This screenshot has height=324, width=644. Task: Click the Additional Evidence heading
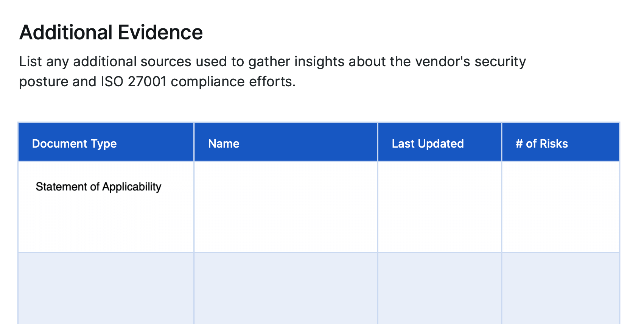coord(111,32)
